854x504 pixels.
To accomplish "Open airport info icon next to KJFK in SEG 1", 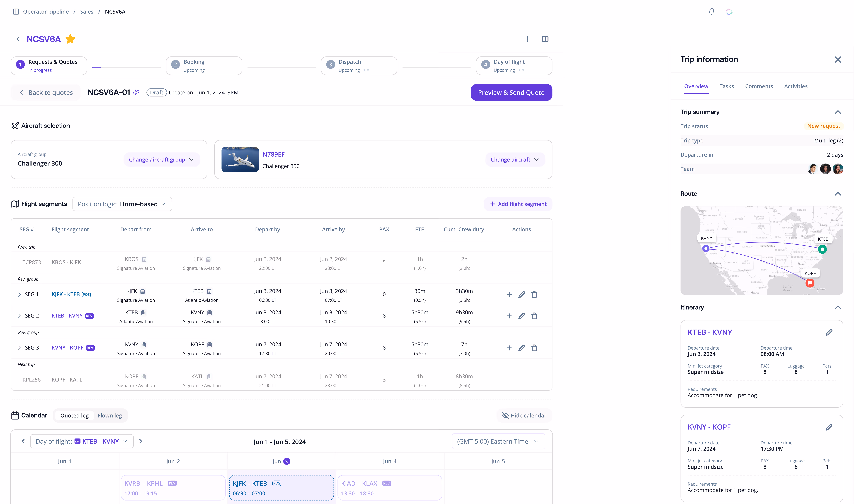I will (142, 291).
